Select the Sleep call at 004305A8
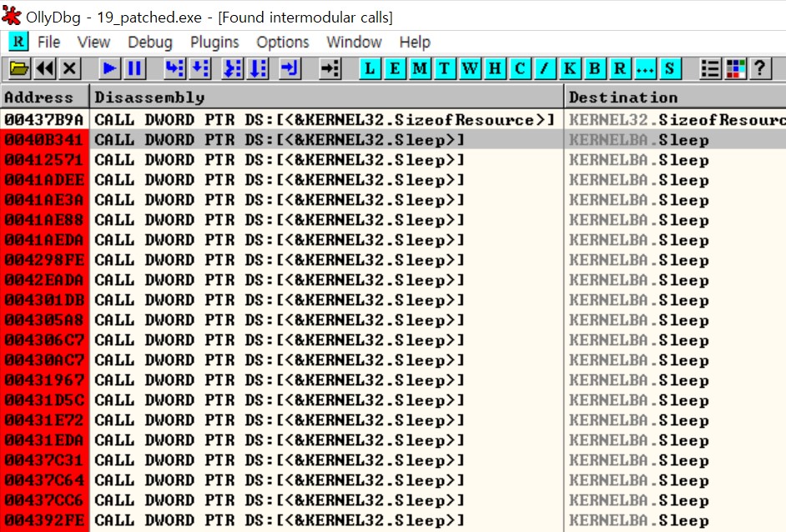 click(393, 320)
